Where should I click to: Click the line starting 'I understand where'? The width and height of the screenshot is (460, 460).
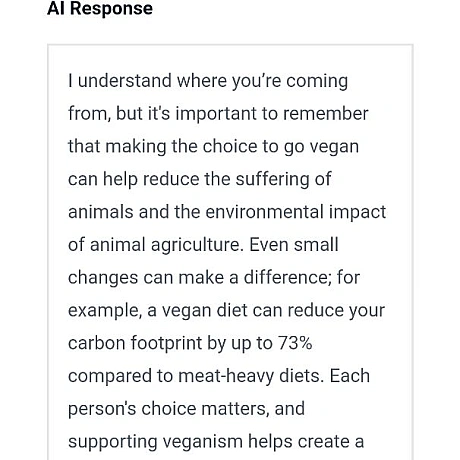coord(208,81)
